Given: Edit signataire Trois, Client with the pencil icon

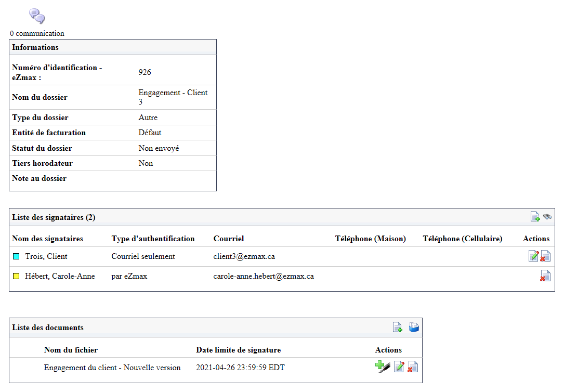Looking at the screenshot, I should (533, 256).
